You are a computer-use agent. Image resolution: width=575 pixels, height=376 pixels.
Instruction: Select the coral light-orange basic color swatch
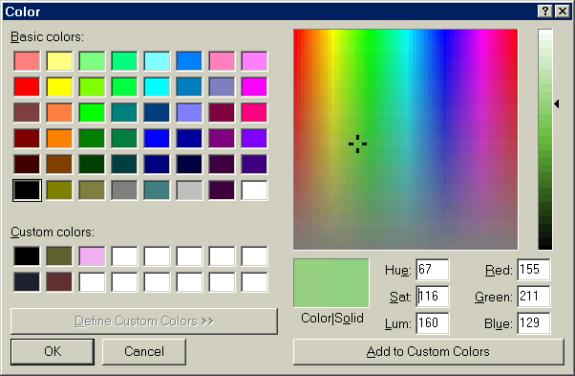point(59,112)
